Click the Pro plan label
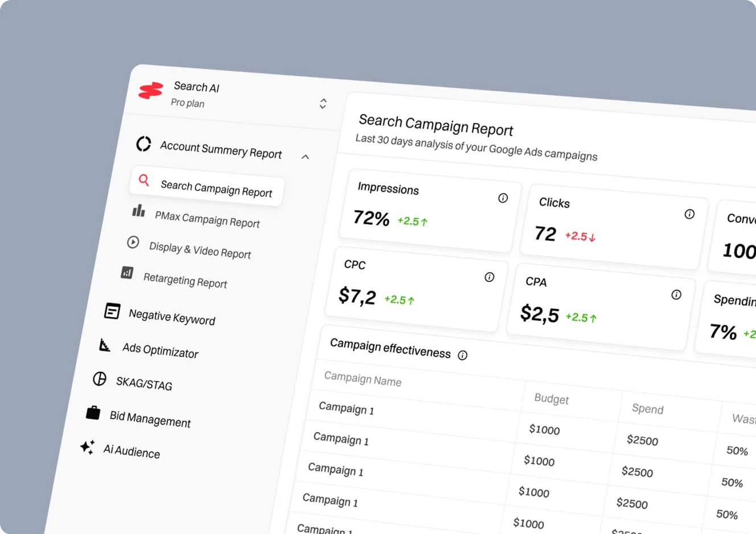Image resolution: width=756 pixels, height=534 pixels. 187,102
